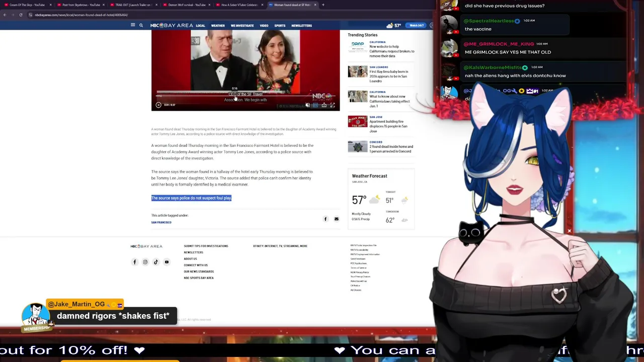Viewport: 644px width, 362px height.
Task: Open Our News Standards footer link
Action: click(x=199, y=271)
